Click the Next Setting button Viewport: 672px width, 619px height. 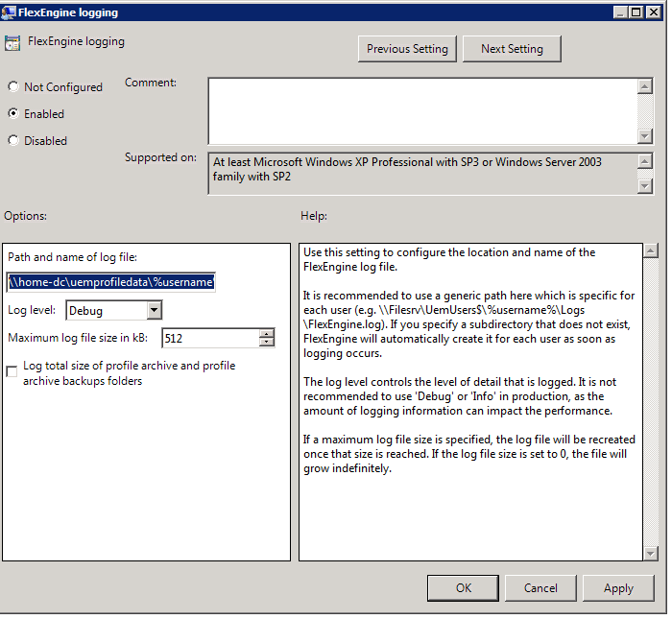pyautogui.click(x=512, y=49)
